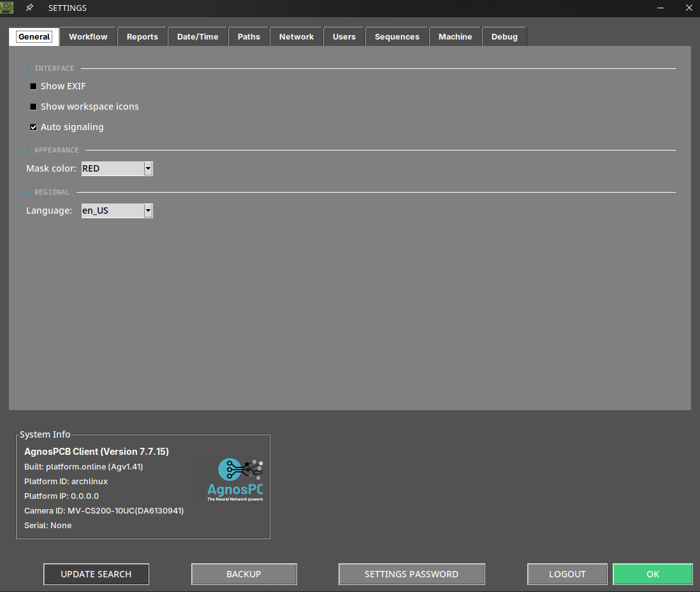This screenshot has width=700, height=592.
Task: Confirm with the green OK button
Action: pyautogui.click(x=653, y=574)
